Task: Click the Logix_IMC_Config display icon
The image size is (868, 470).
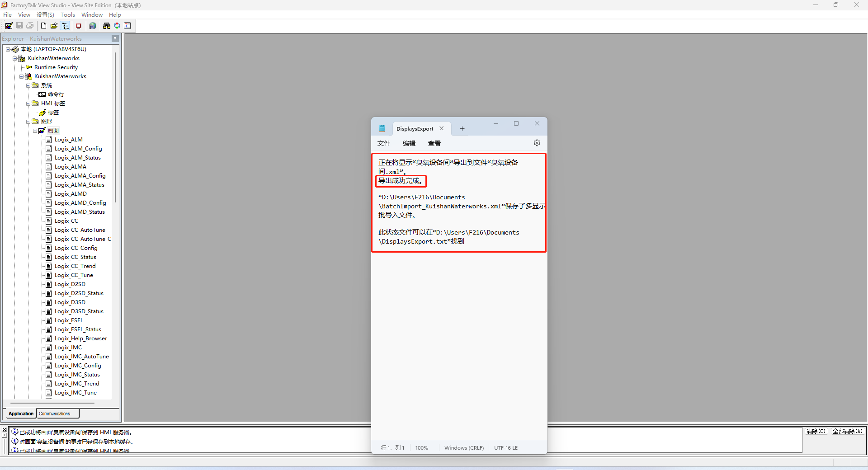Action: [49, 366]
